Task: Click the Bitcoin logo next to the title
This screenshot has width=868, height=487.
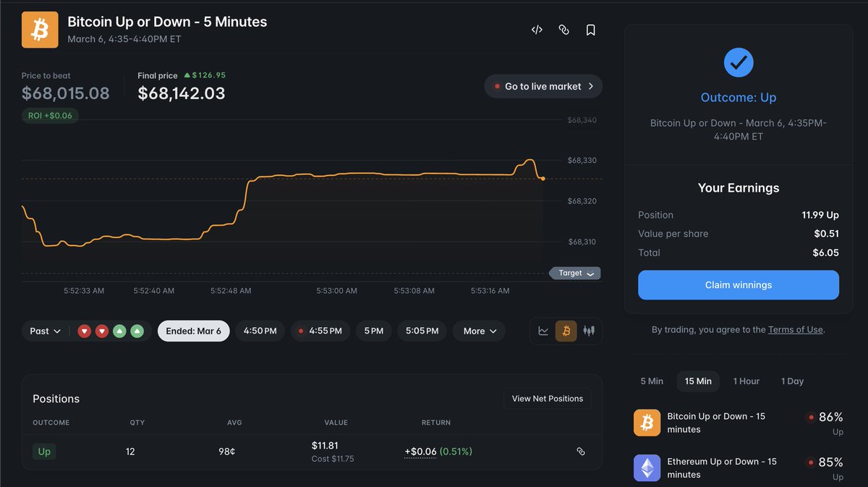Action: click(x=40, y=30)
